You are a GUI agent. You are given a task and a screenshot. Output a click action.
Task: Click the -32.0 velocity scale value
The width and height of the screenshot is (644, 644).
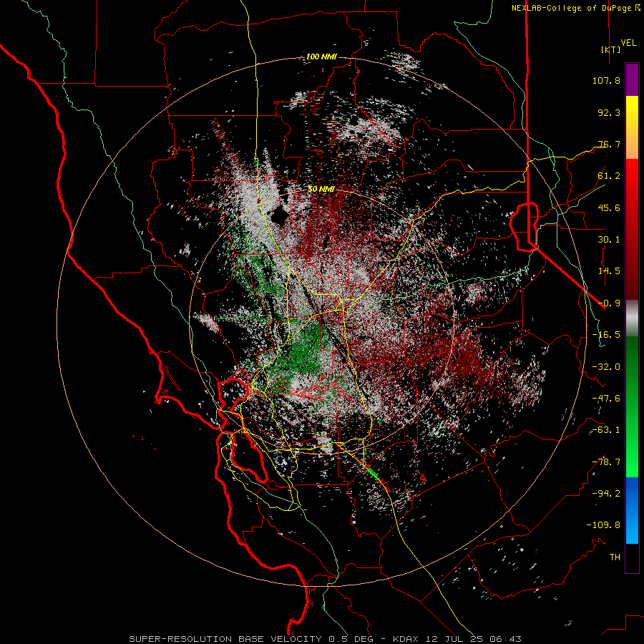606,367
